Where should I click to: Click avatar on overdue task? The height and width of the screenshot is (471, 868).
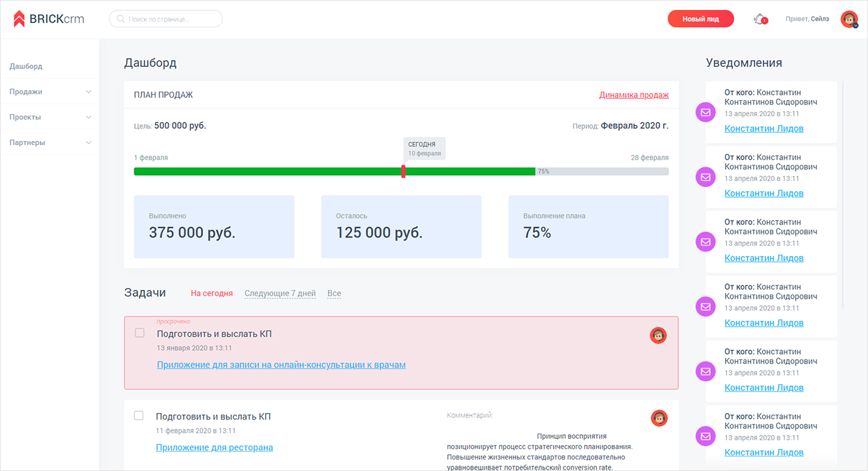(x=658, y=335)
